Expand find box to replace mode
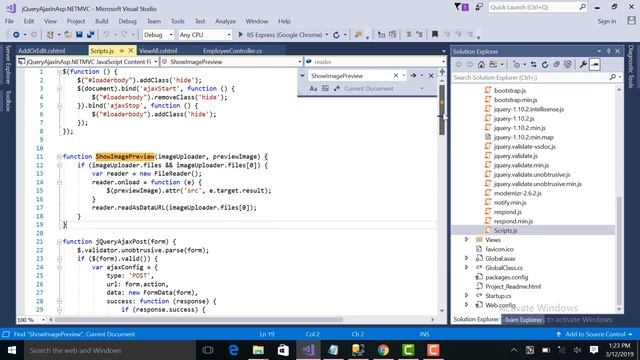 click(x=302, y=76)
